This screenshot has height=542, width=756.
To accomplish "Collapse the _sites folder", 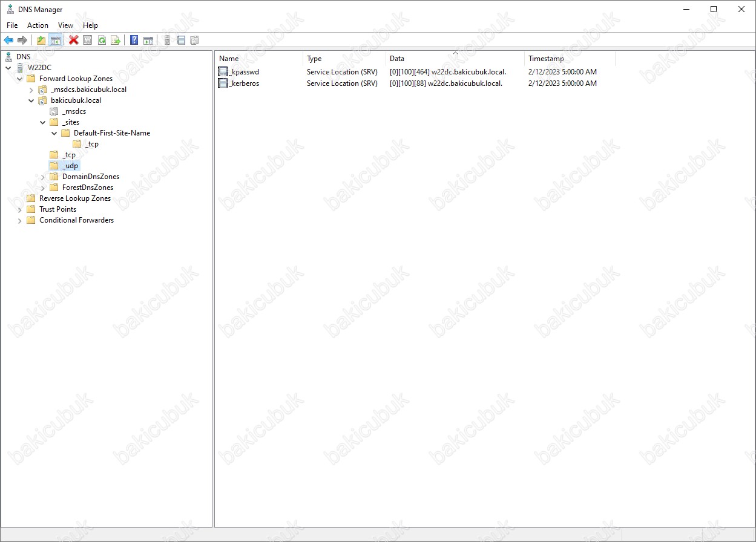I will coord(43,122).
